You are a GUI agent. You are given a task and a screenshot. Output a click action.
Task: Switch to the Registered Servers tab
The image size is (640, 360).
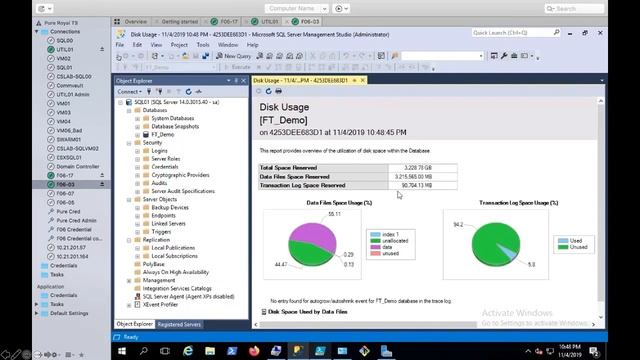(x=179, y=324)
